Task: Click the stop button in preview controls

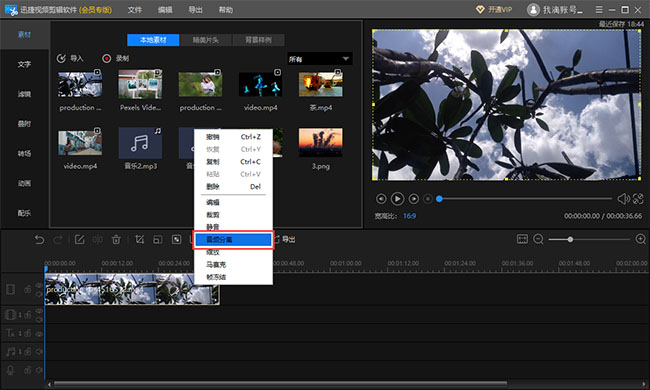Action: [428, 199]
